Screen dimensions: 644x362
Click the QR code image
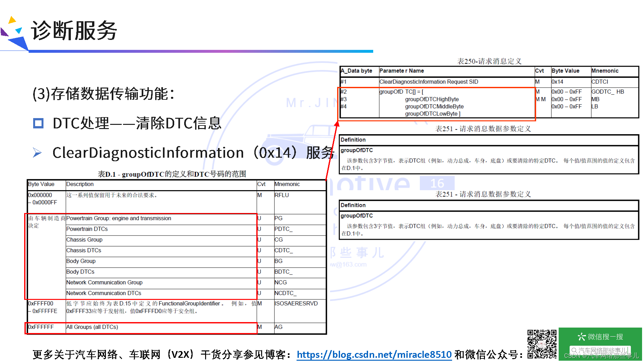click(542, 344)
